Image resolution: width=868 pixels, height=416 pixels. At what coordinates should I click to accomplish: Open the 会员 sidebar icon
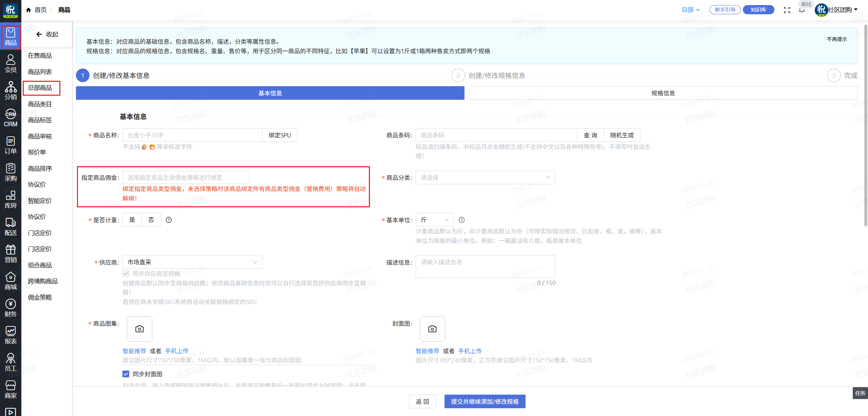pos(11,64)
